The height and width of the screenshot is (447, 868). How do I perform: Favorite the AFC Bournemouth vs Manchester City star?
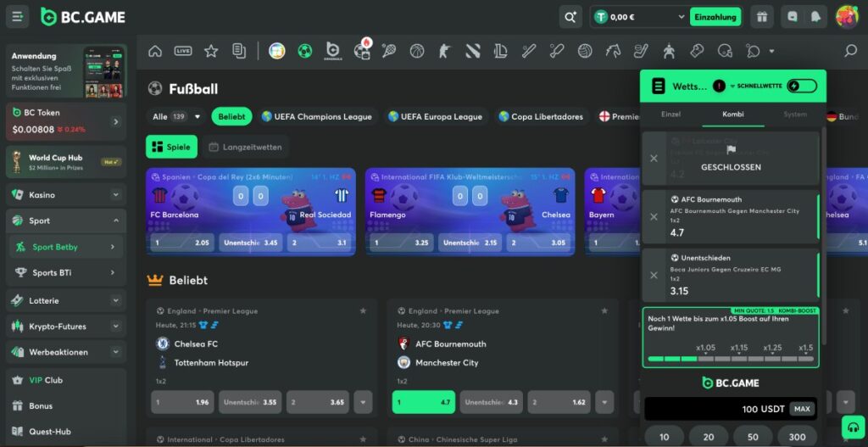coord(604,310)
